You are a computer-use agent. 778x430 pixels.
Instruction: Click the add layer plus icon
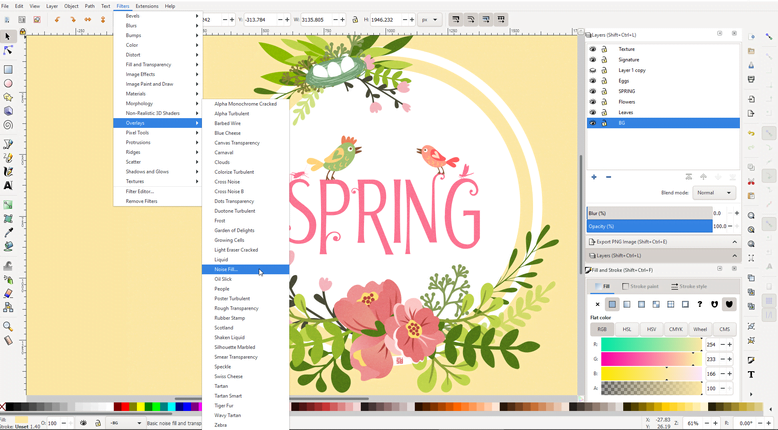pos(594,177)
